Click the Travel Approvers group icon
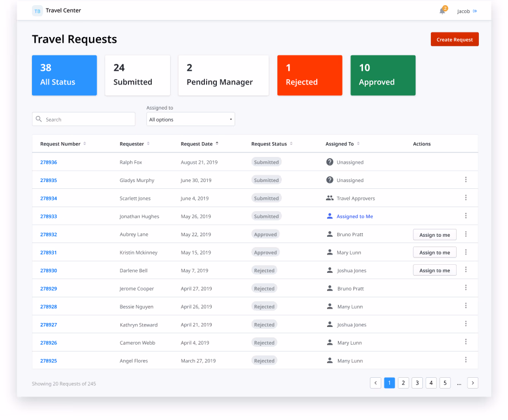Image resolution: width=508 pixels, height=420 pixels. [329, 198]
